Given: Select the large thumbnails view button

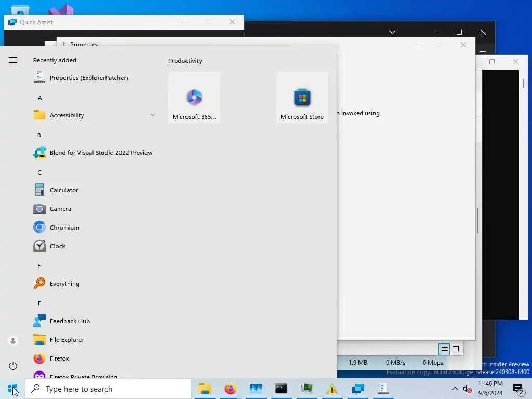Looking at the screenshot, I should (456, 349).
